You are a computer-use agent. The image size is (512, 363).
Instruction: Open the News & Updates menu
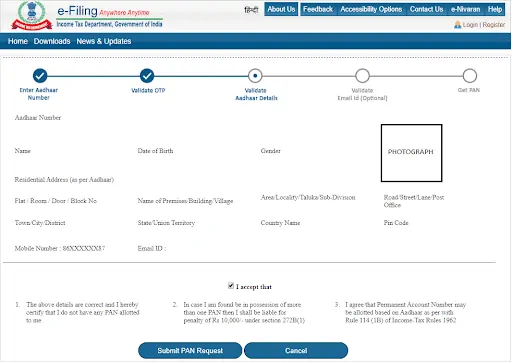coord(104,41)
